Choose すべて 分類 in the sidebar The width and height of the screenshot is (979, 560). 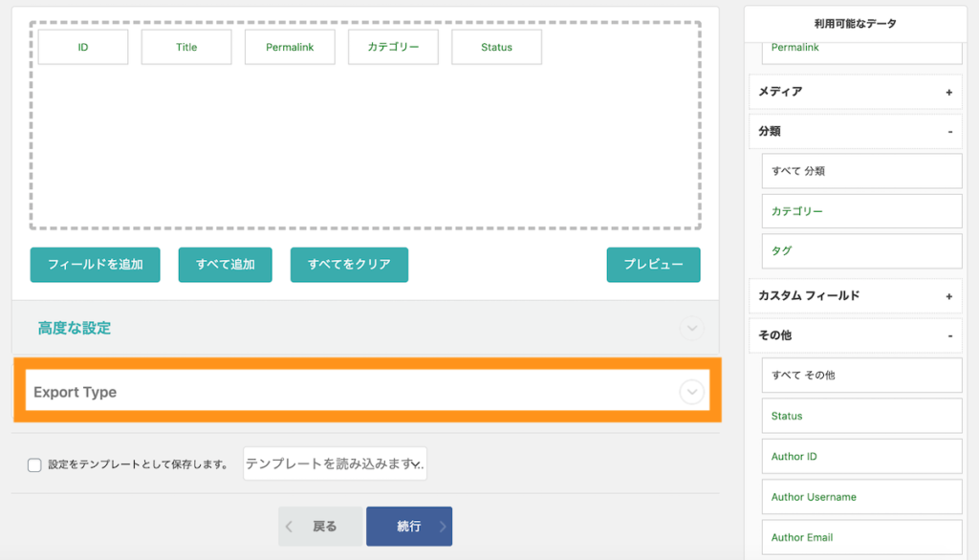860,170
